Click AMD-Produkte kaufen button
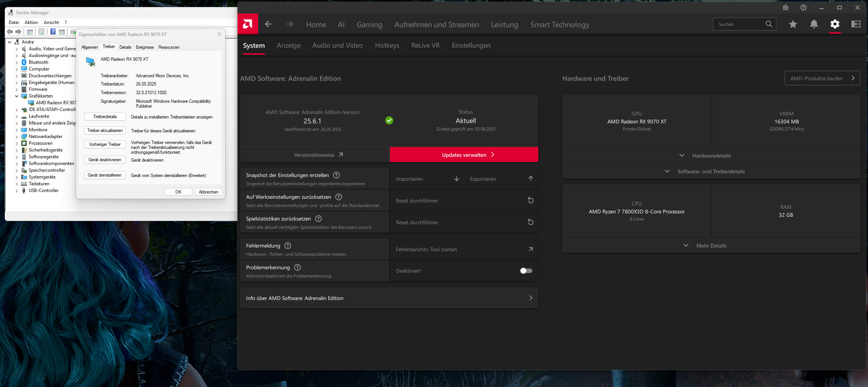The image size is (868, 387). (x=822, y=78)
